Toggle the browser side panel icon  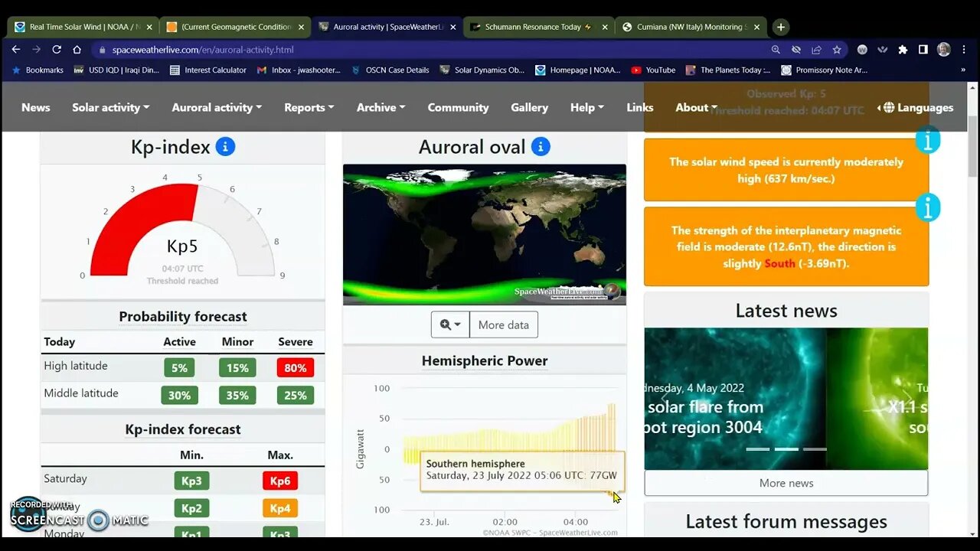coord(923,50)
